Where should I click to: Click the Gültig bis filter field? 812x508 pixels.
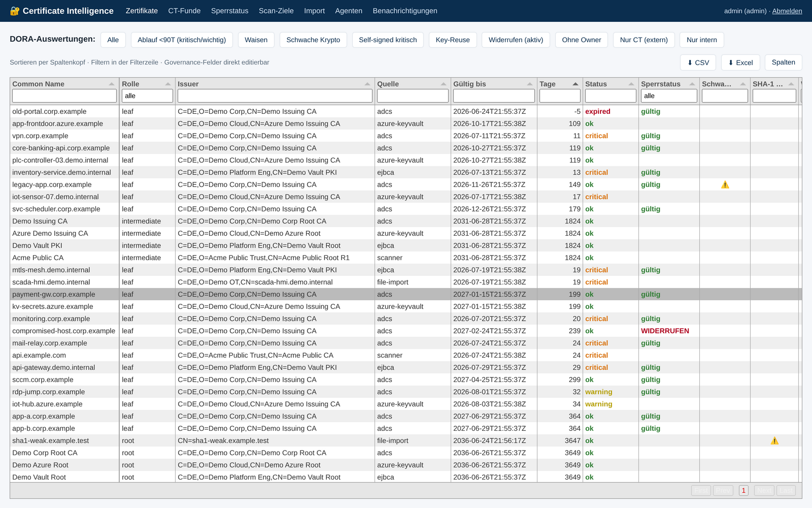pos(494,96)
